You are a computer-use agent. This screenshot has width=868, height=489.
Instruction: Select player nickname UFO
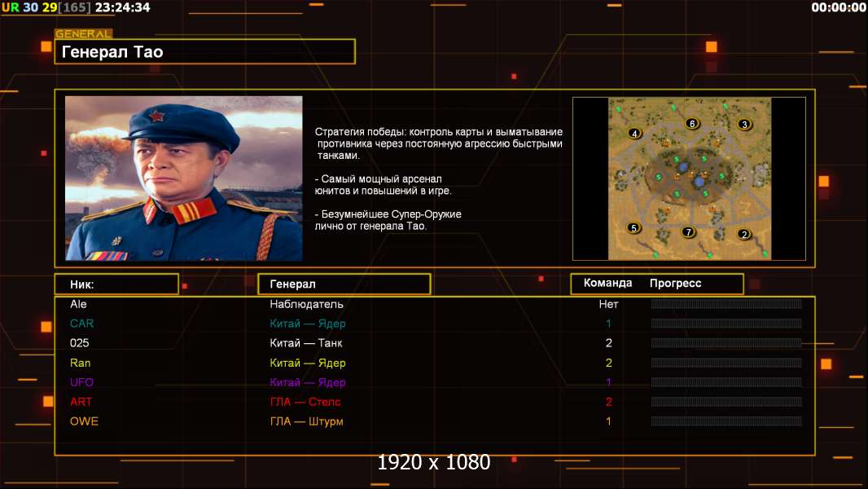[81, 382]
